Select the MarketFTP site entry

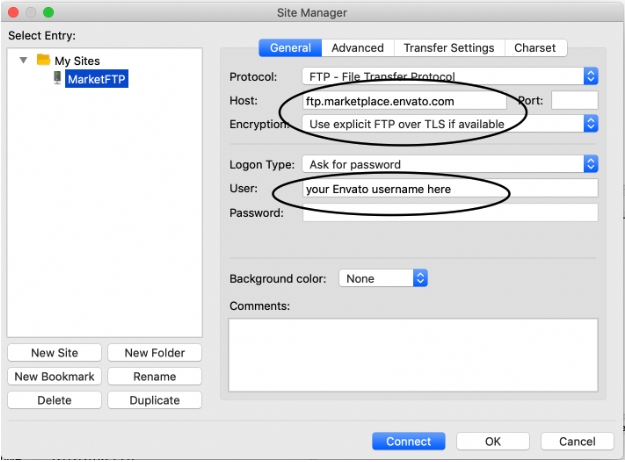pyautogui.click(x=96, y=79)
